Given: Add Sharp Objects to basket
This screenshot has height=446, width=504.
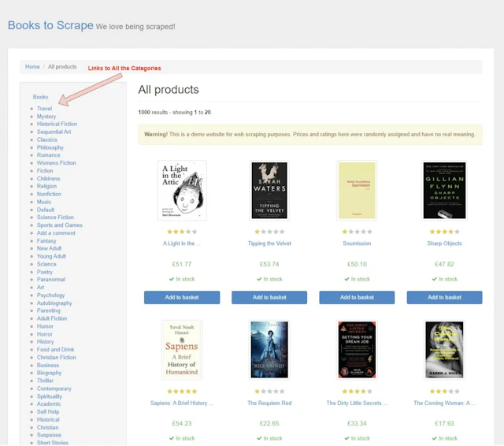Looking at the screenshot, I should coord(444,297).
